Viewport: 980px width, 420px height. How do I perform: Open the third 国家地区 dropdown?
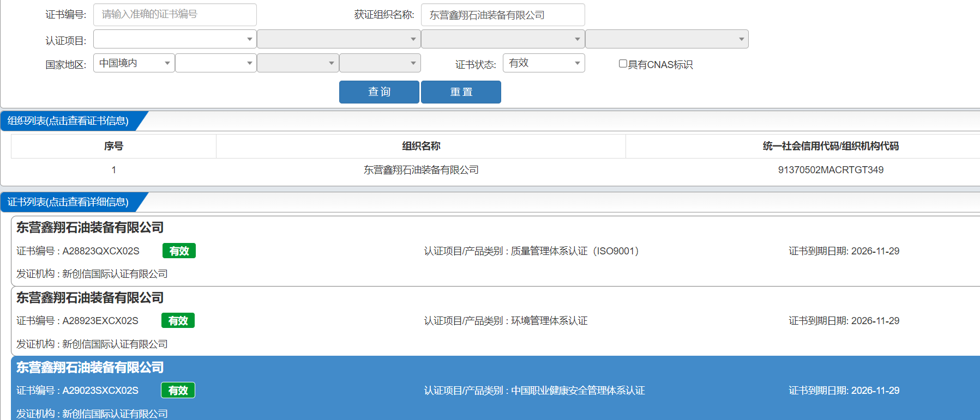pyautogui.click(x=298, y=63)
